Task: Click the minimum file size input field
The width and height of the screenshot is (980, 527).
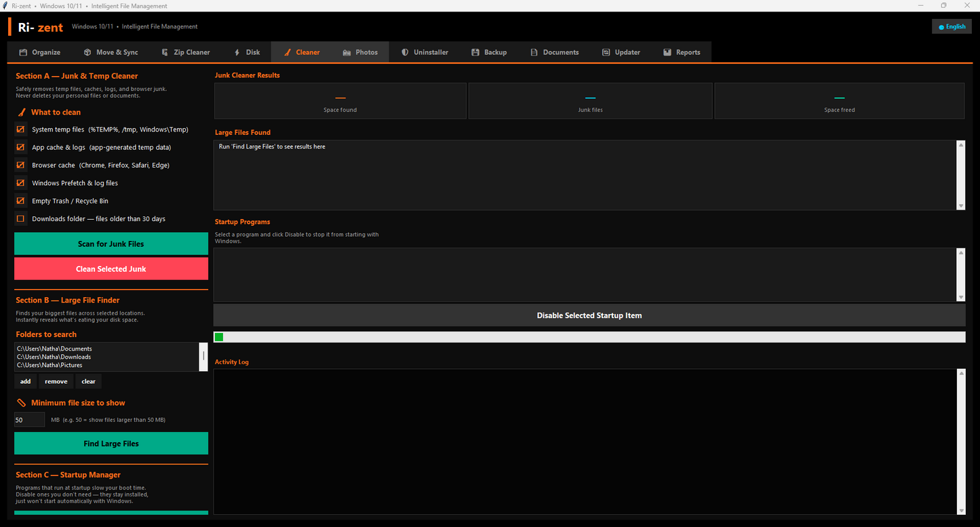Action: tap(30, 420)
